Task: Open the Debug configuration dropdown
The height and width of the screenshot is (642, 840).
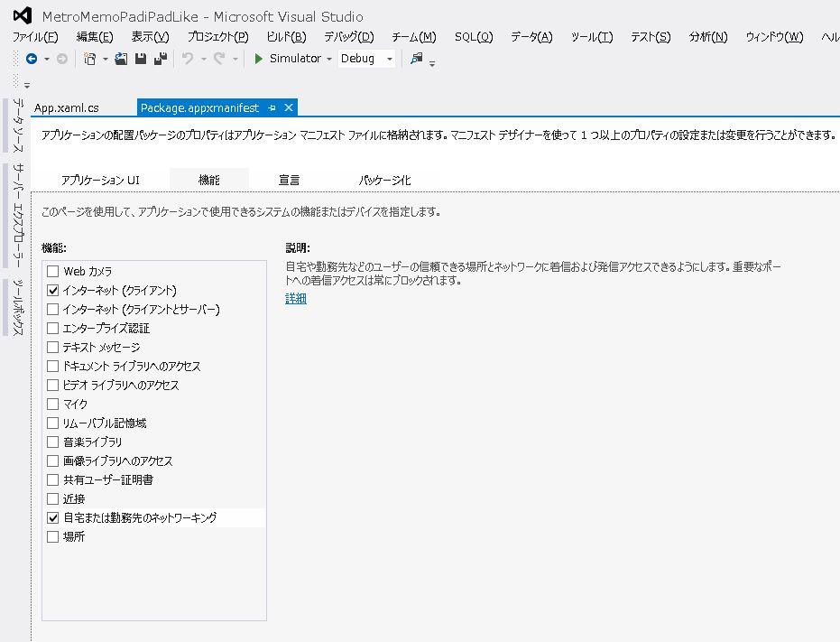Action: pyautogui.click(x=390, y=59)
